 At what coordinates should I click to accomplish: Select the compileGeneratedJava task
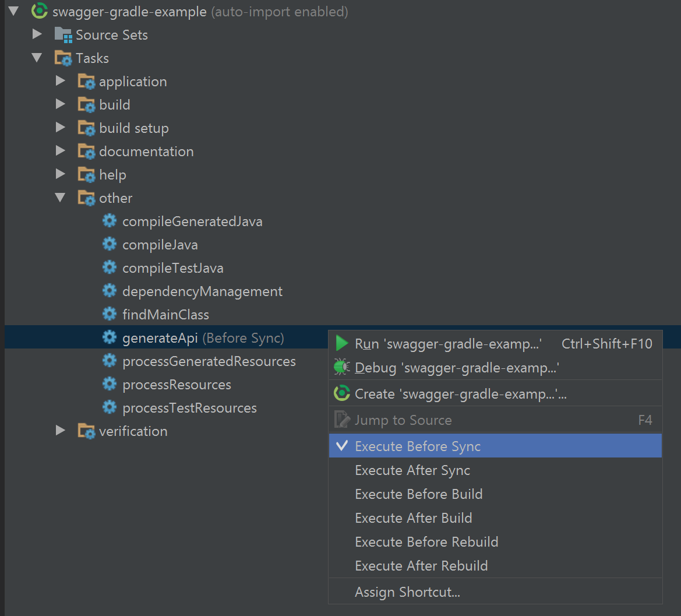[192, 221]
